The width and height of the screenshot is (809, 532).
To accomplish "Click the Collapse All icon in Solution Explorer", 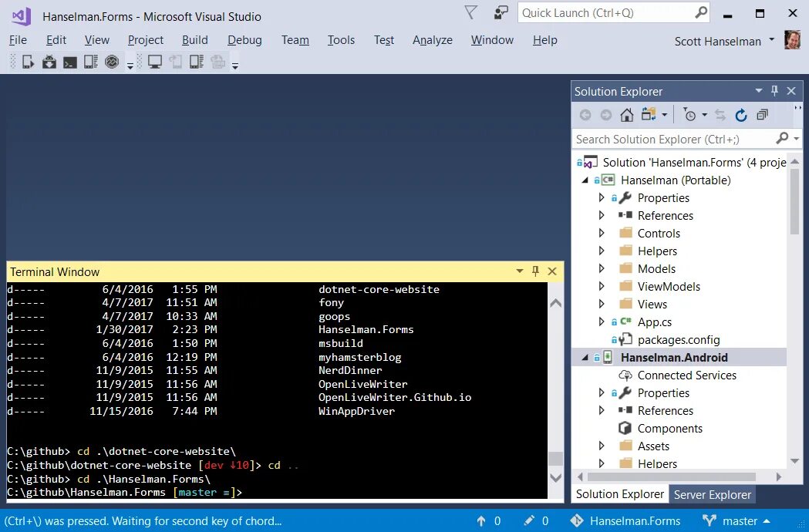I will pyautogui.click(x=762, y=115).
